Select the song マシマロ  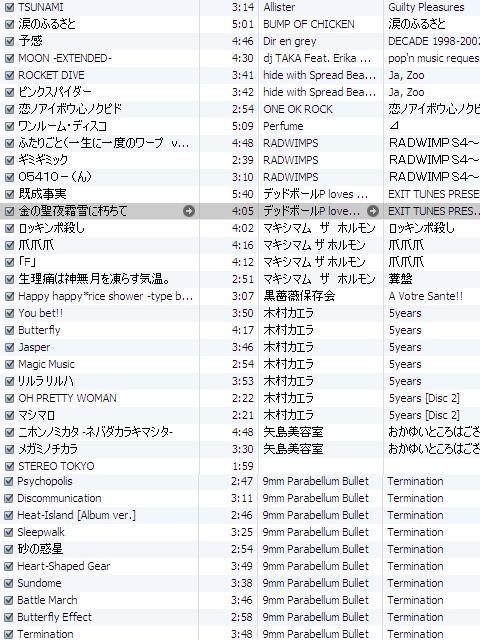36,416
